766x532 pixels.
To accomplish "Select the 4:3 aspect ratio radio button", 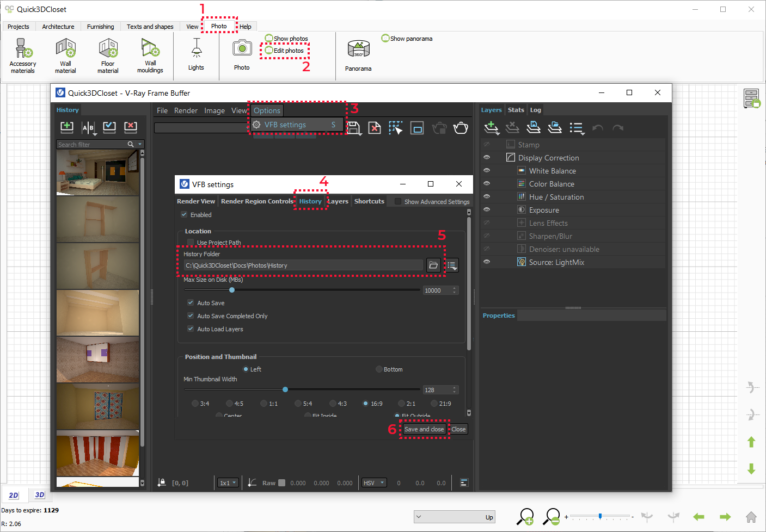I will click(x=333, y=404).
